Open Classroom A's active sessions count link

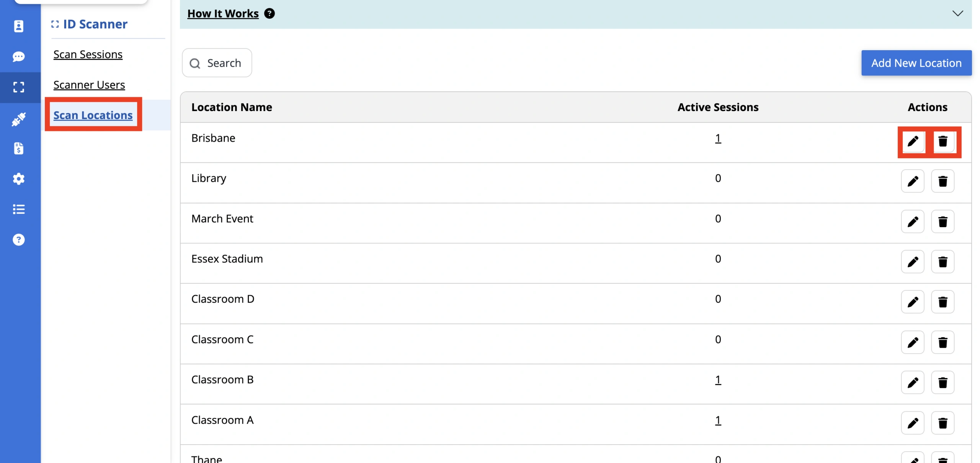coord(718,420)
